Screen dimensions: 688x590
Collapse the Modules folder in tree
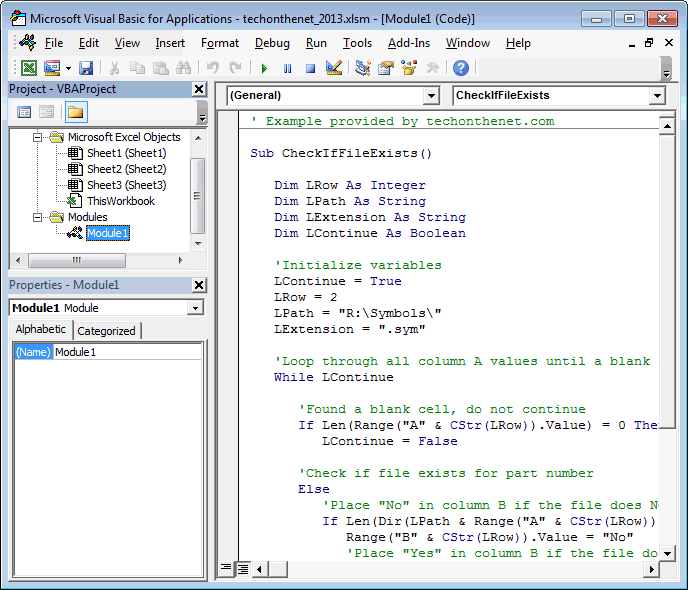39,217
